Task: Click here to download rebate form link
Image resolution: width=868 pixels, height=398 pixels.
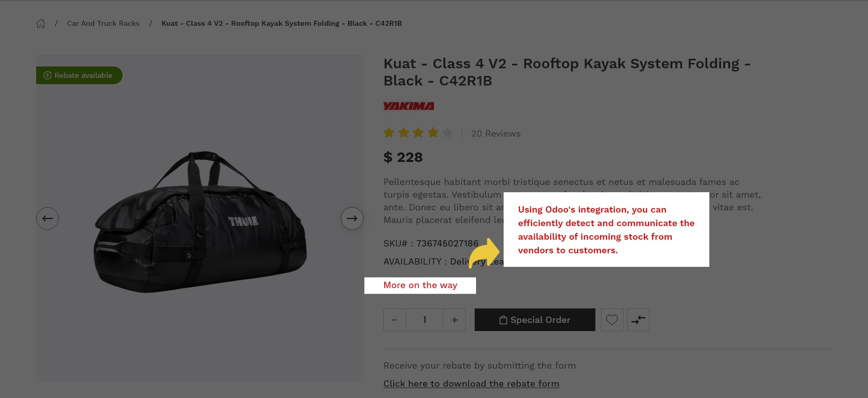Action: [x=471, y=384]
